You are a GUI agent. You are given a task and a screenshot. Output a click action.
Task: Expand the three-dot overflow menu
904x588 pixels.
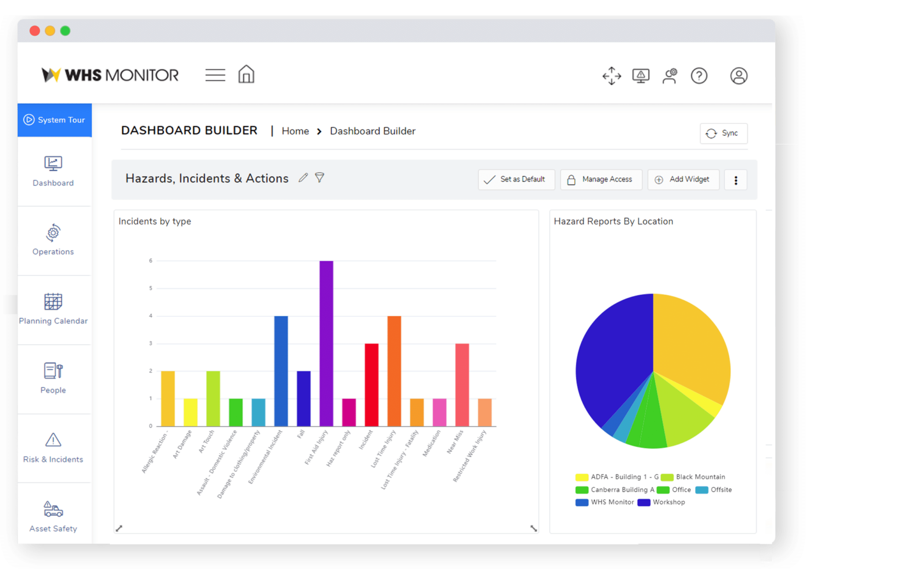(x=735, y=180)
